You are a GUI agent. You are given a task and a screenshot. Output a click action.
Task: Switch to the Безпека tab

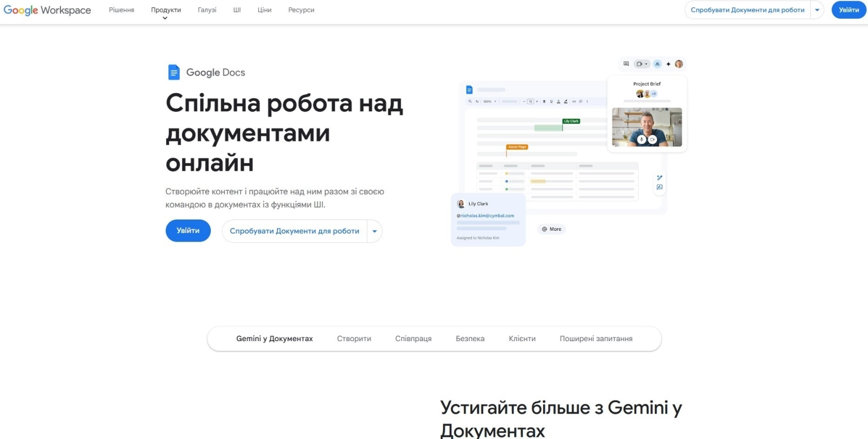coord(470,339)
